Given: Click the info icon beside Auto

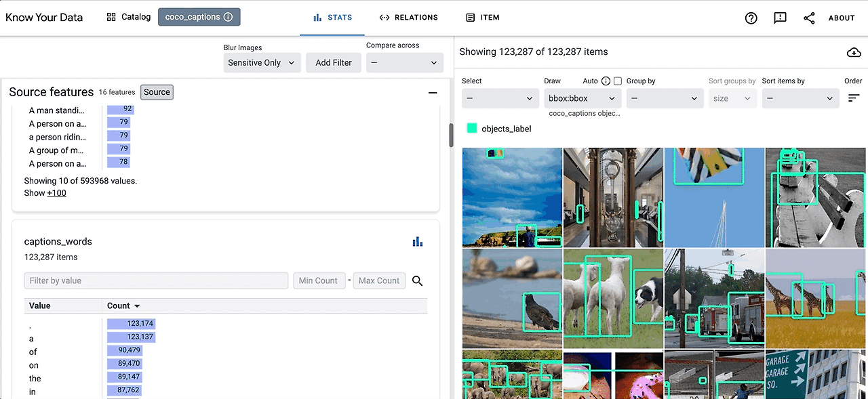Looking at the screenshot, I should [x=606, y=81].
